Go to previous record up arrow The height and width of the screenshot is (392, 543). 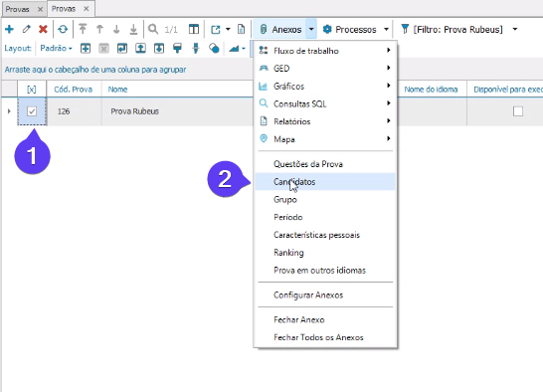[99, 29]
